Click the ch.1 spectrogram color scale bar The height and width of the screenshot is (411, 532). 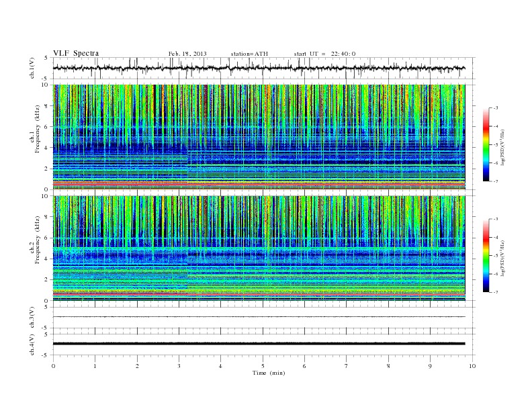(486, 144)
